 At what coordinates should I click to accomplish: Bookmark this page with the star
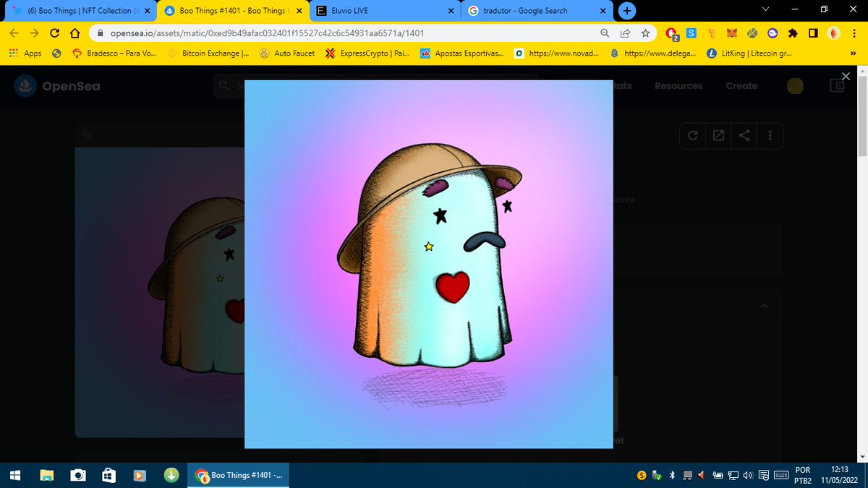coord(645,33)
